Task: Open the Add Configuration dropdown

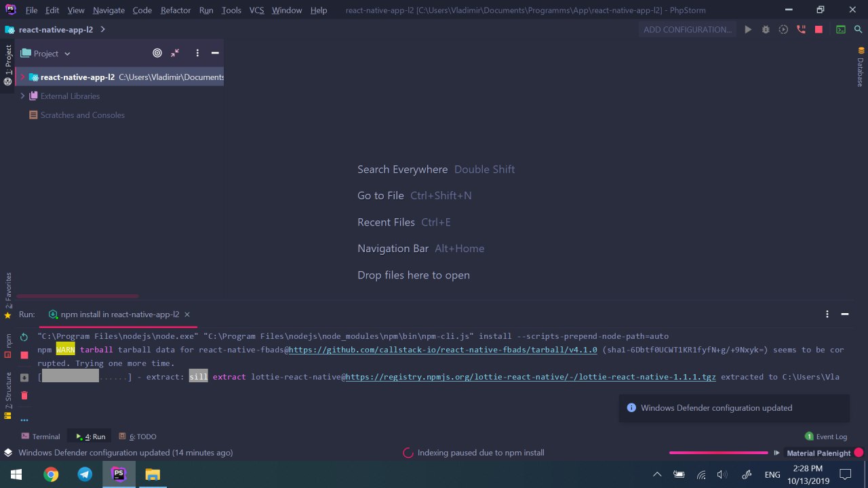Action: 688,29
